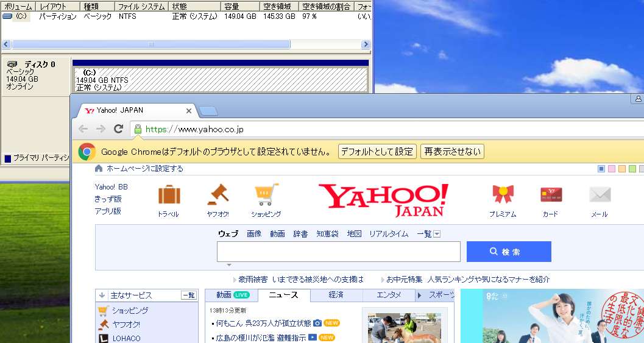
Task: Open the カード credit card icon
Action: click(551, 195)
